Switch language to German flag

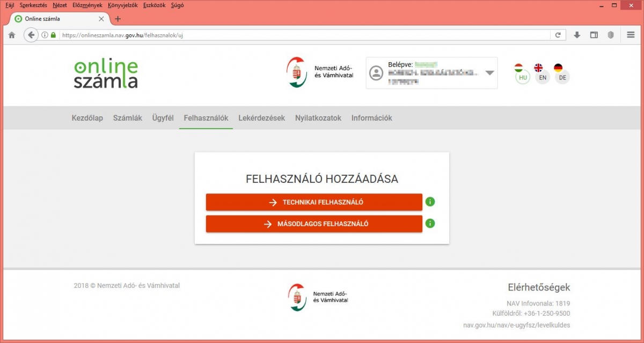coord(562,73)
